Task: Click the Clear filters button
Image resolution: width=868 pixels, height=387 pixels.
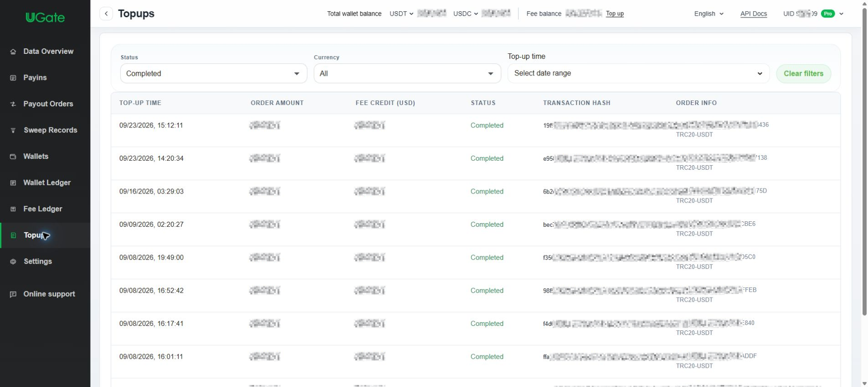Action: (803, 73)
